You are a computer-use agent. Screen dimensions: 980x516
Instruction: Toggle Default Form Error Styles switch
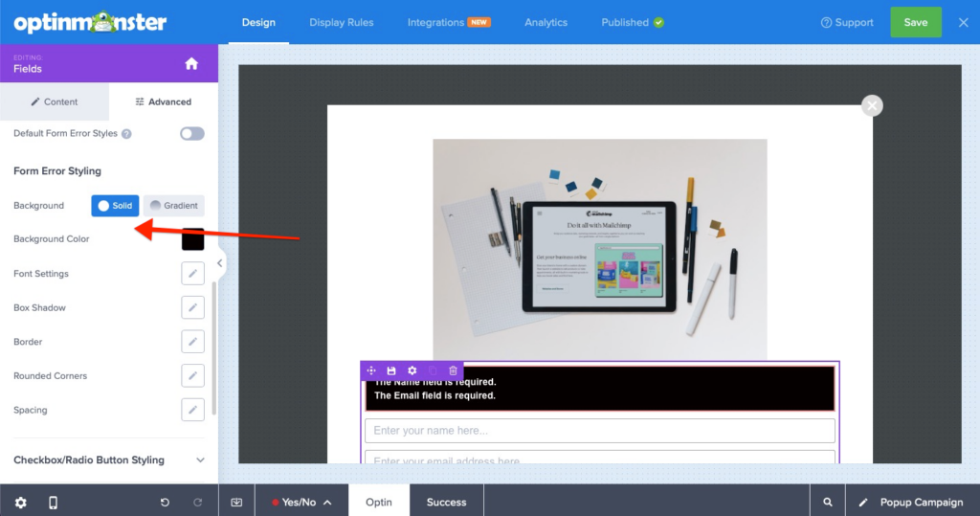[191, 133]
